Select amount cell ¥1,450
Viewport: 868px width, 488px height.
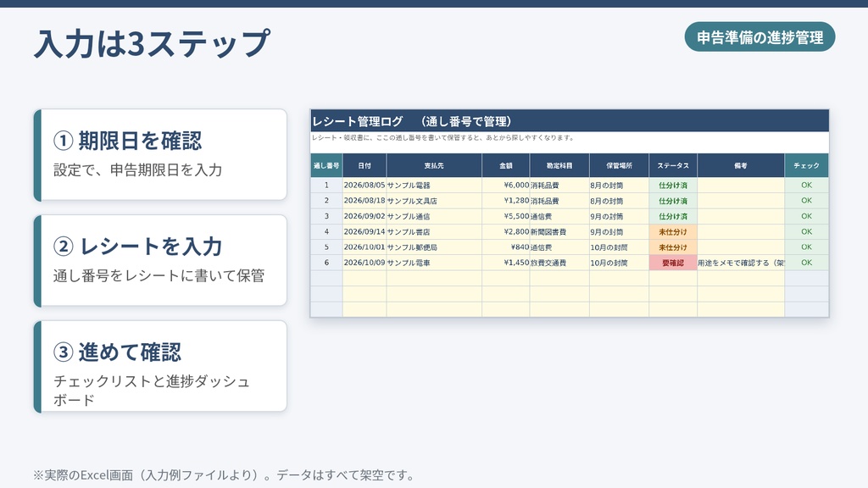506,263
